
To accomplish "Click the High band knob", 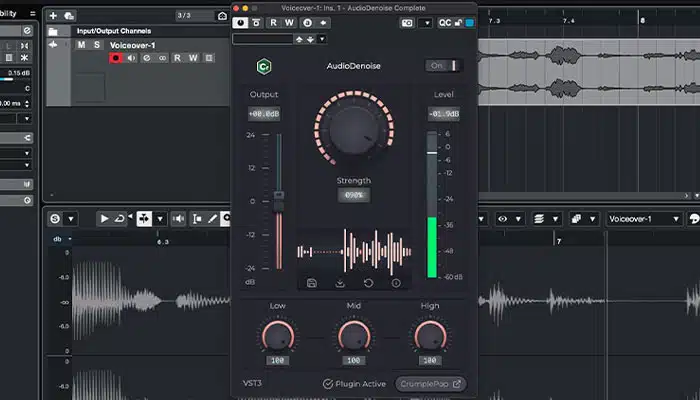I will pos(430,336).
